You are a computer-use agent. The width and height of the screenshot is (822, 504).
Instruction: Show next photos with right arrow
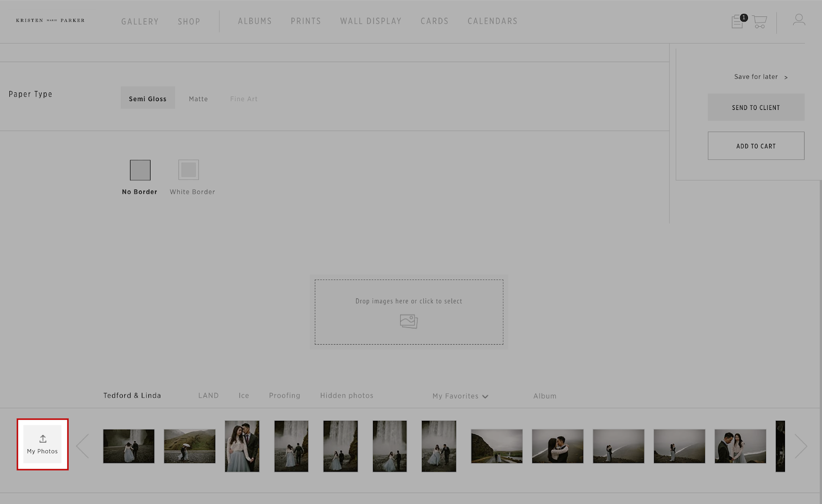[801, 446]
